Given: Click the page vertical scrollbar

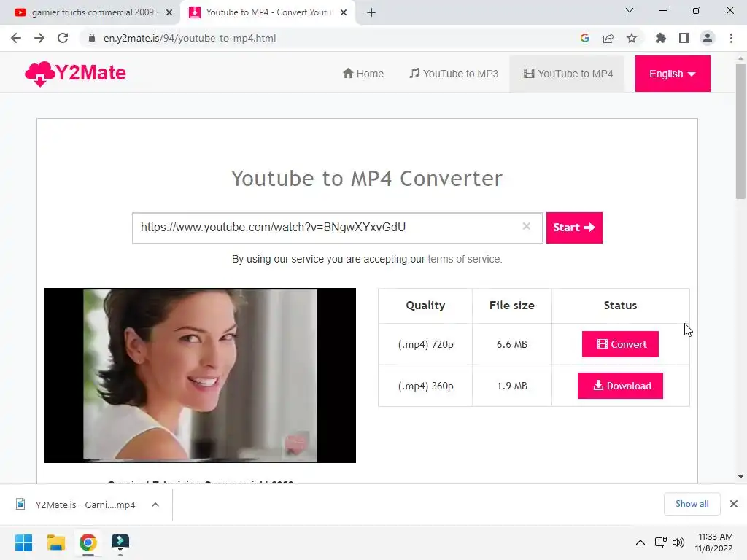Looking at the screenshot, I should [740, 131].
